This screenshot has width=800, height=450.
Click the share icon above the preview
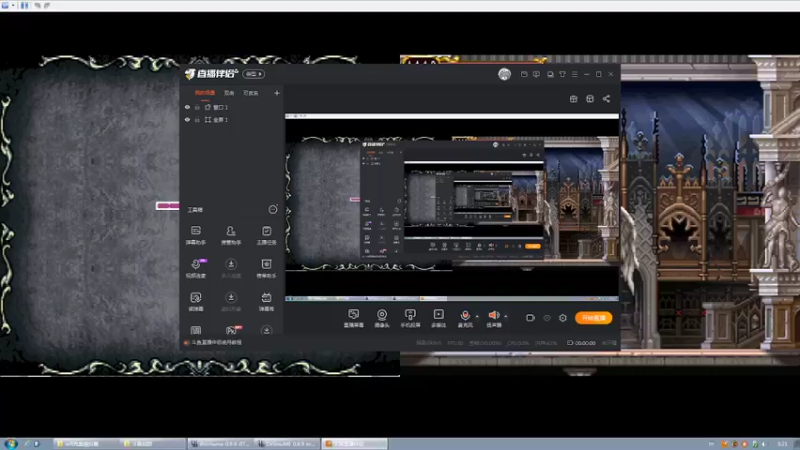pos(606,99)
